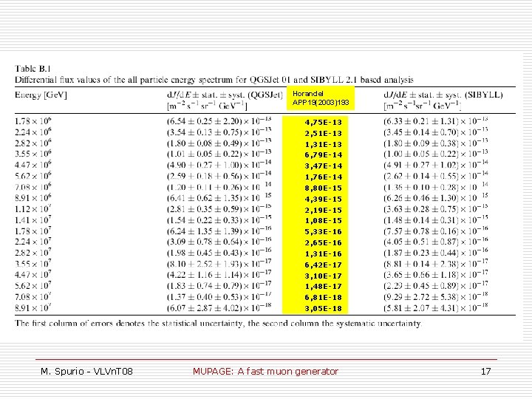Click the table caption about differential flux values

(214, 80)
